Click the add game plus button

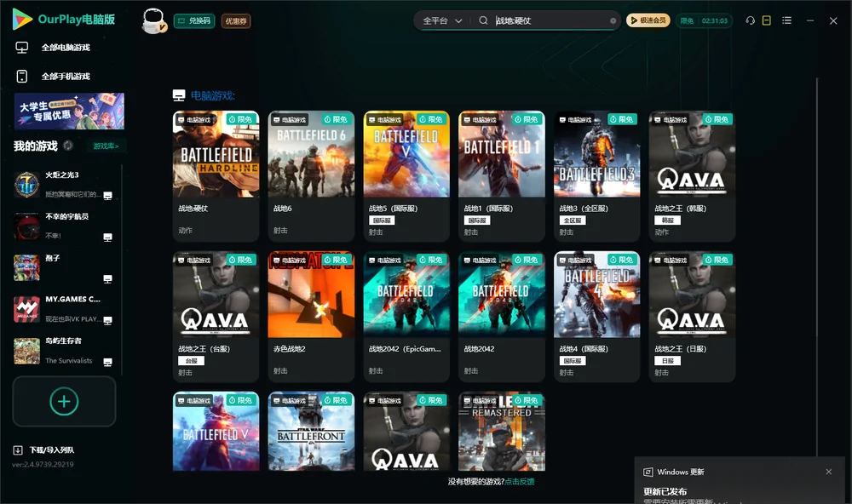point(64,401)
